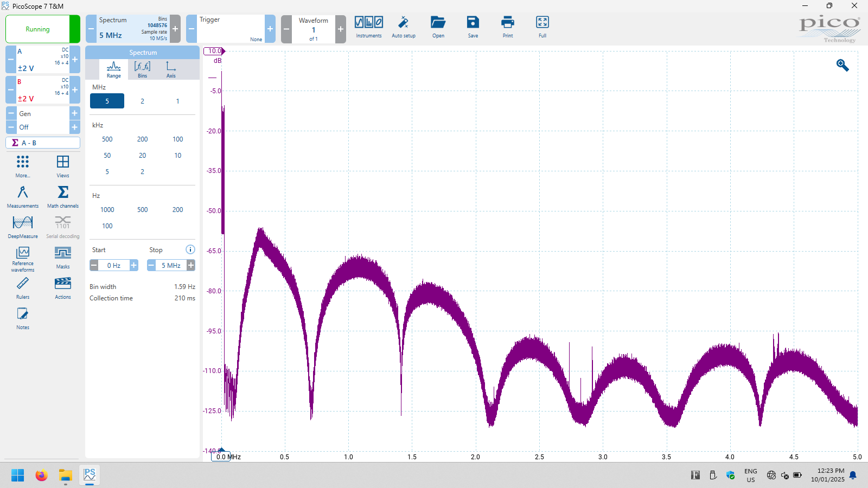Click the 0.0 MHz axis start marker
Screen dimensions: 868x488
pyautogui.click(x=221, y=457)
